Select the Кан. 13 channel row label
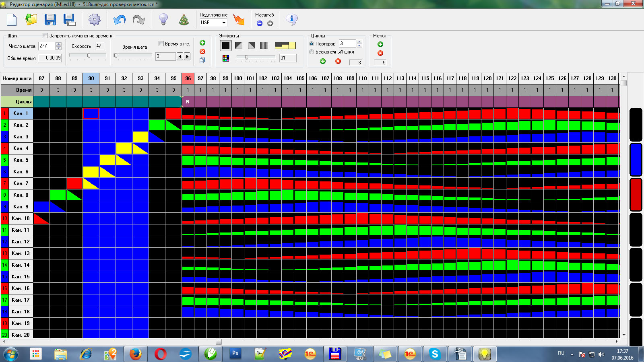 (x=21, y=253)
